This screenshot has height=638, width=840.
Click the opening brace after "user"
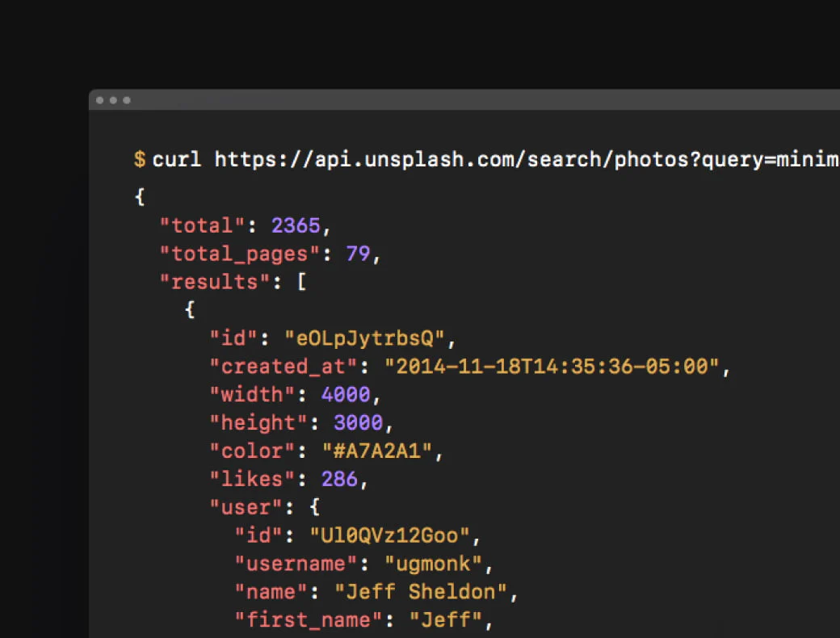pyautogui.click(x=314, y=507)
